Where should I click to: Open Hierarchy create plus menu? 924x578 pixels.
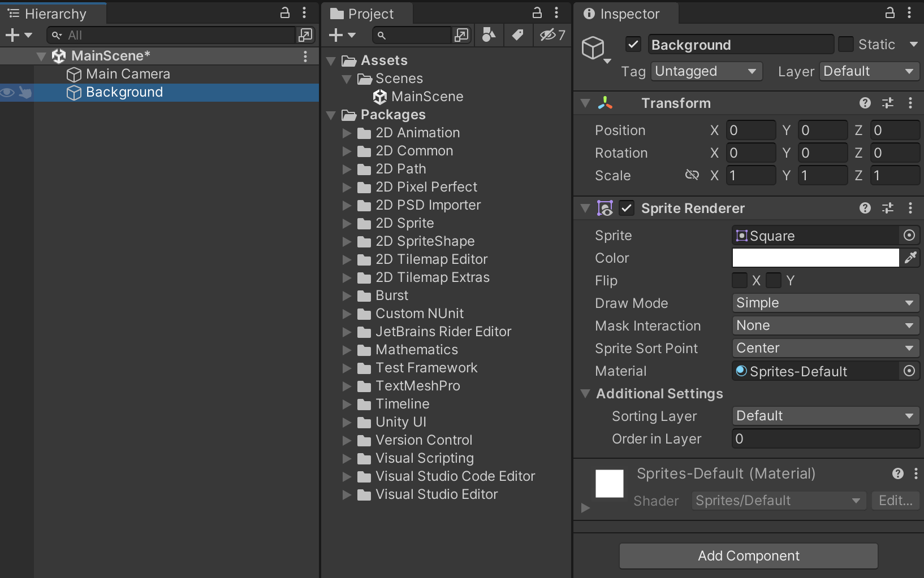coord(19,35)
